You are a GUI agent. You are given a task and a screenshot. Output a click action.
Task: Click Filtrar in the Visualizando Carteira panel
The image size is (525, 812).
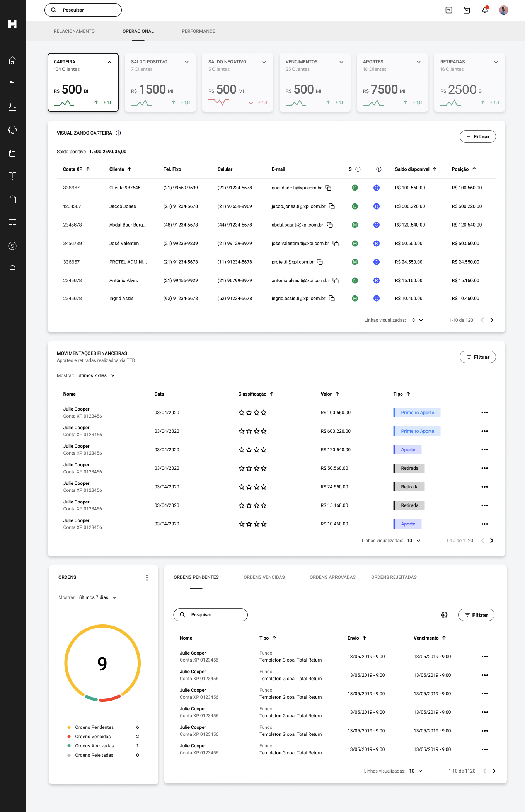click(x=478, y=136)
